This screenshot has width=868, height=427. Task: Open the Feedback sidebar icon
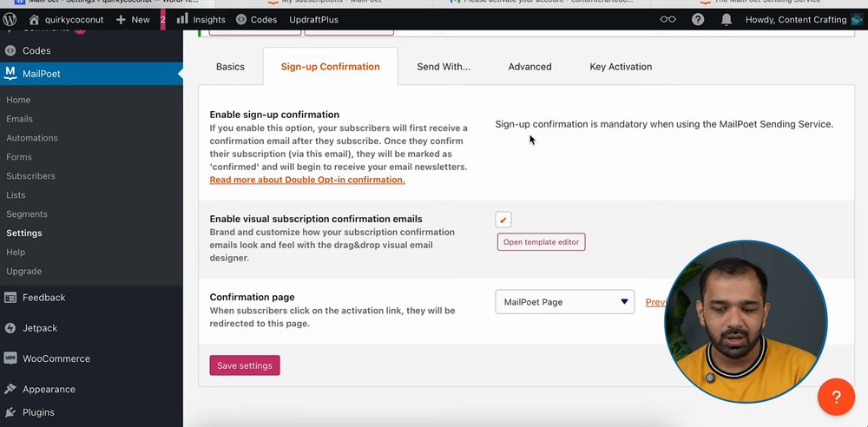click(10, 298)
